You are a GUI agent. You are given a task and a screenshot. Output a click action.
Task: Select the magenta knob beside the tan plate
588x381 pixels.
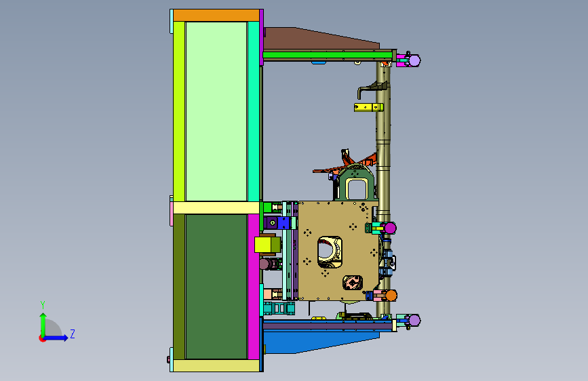click(x=391, y=228)
